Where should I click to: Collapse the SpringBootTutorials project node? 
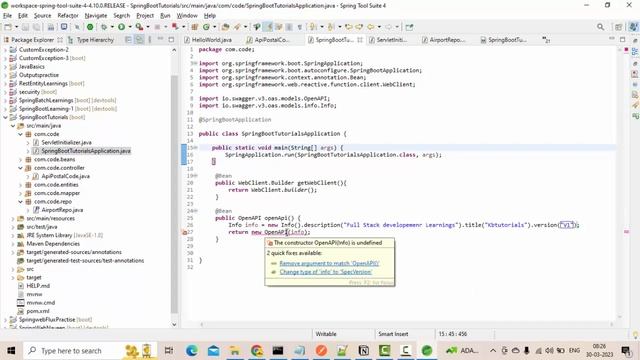tap(5, 117)
